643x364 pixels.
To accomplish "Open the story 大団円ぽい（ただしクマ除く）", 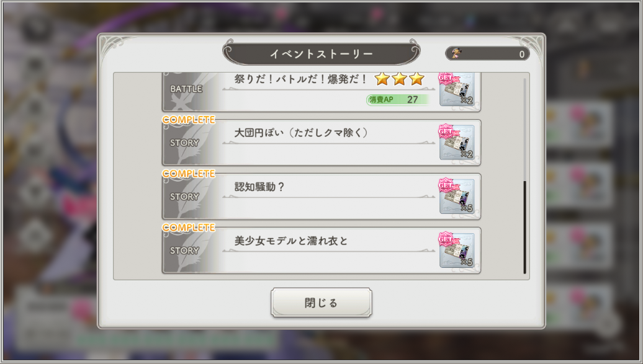I will coord(321,143).
